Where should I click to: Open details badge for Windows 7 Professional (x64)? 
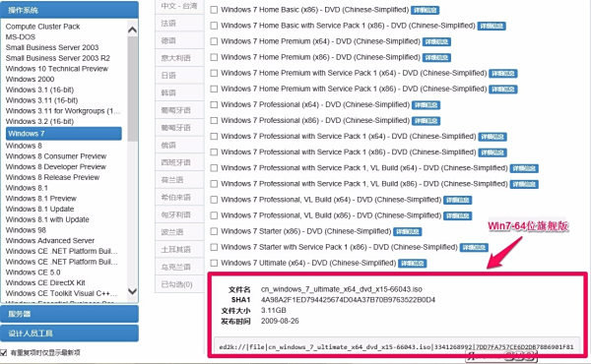tap(426, 105)
